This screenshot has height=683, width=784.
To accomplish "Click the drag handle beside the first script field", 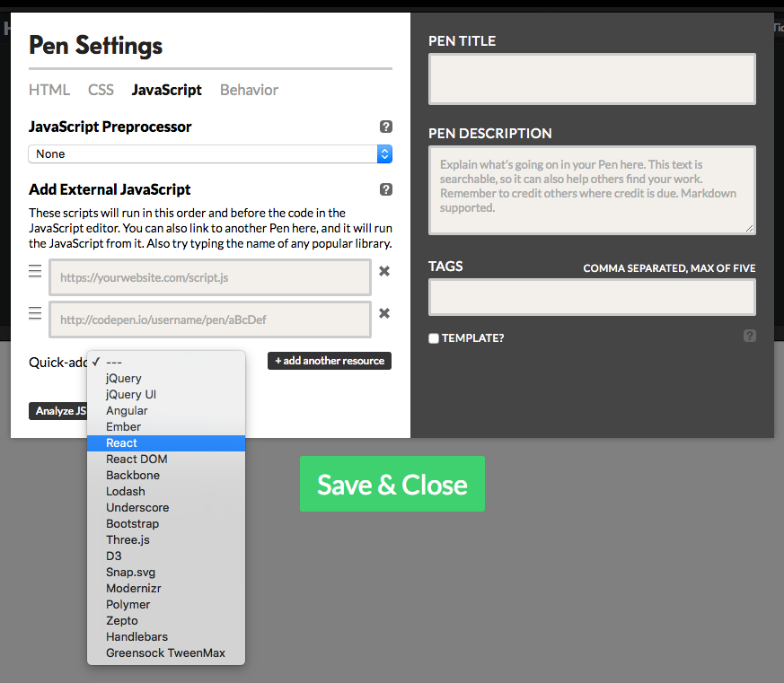I will point(35,271).
